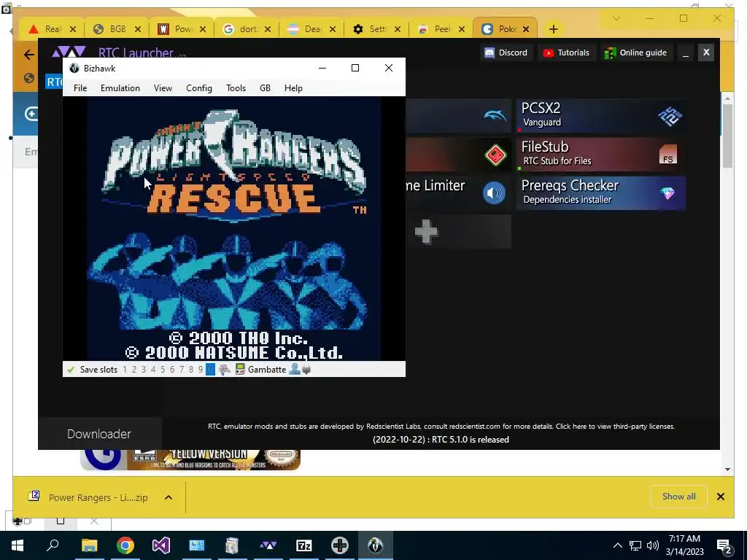
Task: Click the Bizhawk title bar icon
Action: 74,68
